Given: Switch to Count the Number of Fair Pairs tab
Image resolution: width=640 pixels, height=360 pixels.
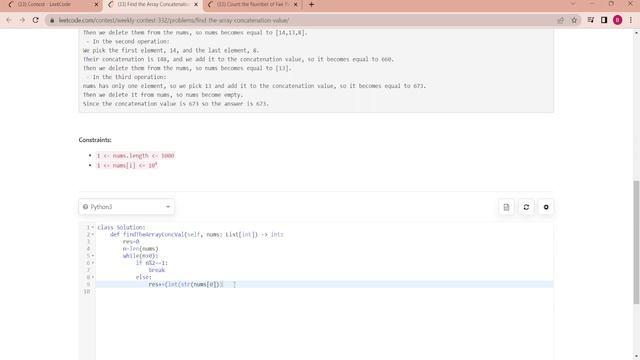Looking at the screenshot, I should point(251,4).
